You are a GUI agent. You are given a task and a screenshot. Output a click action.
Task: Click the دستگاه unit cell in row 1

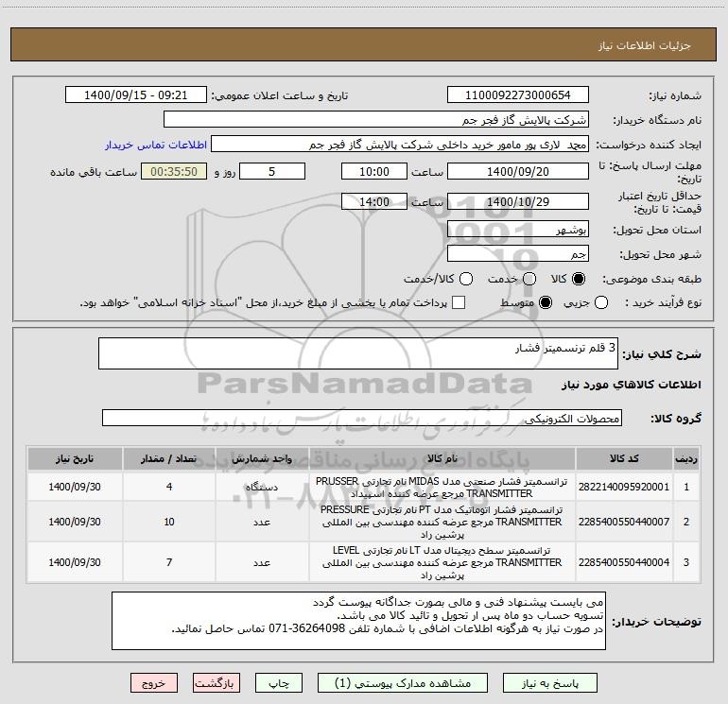click(262, 487)
